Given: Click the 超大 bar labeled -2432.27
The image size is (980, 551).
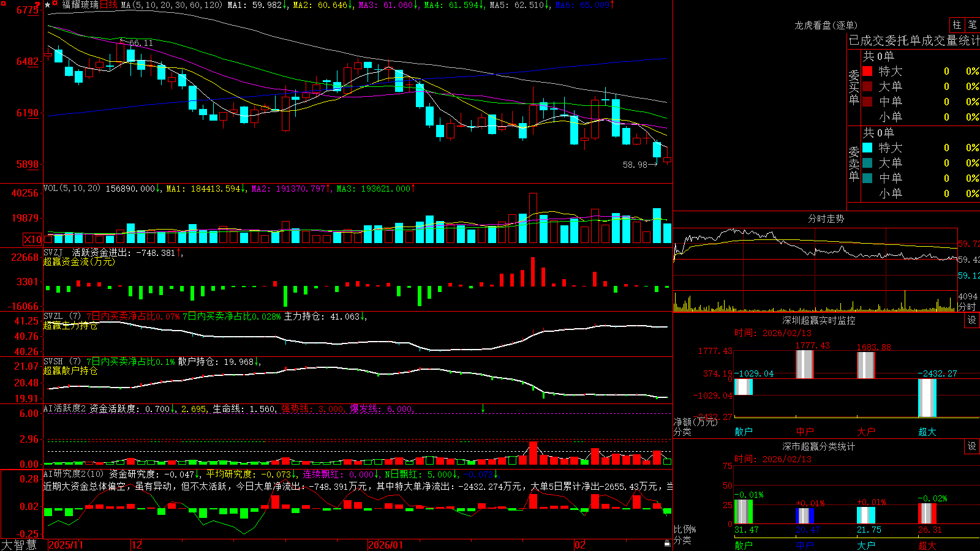Looking at the screenshot, I should click(927, 398).
